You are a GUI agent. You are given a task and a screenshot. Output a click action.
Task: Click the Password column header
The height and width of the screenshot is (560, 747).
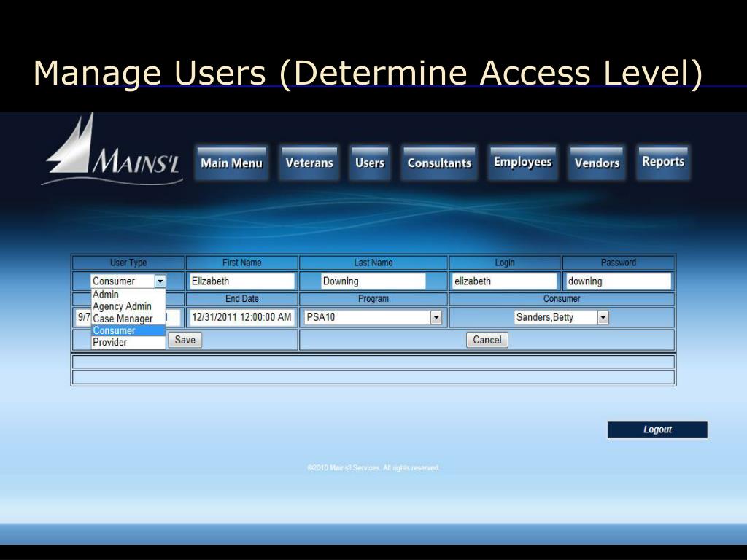(619, 262)
